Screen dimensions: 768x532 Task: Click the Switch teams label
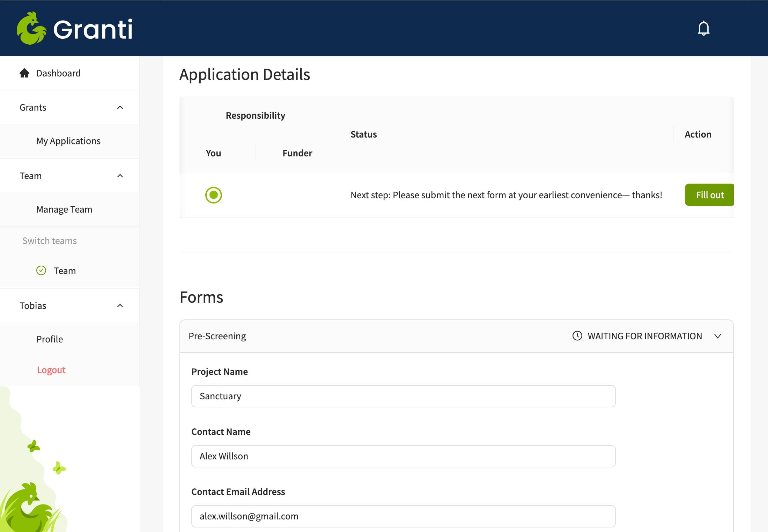pos(50,241)
